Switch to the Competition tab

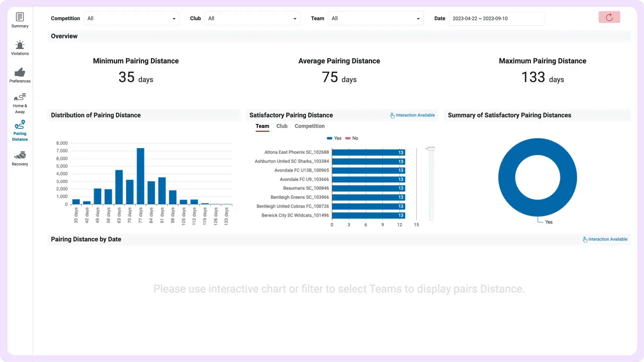[309, 126]
